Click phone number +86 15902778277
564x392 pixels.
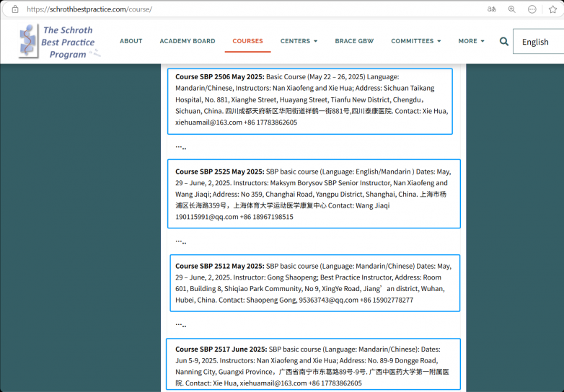coord(387,300)
